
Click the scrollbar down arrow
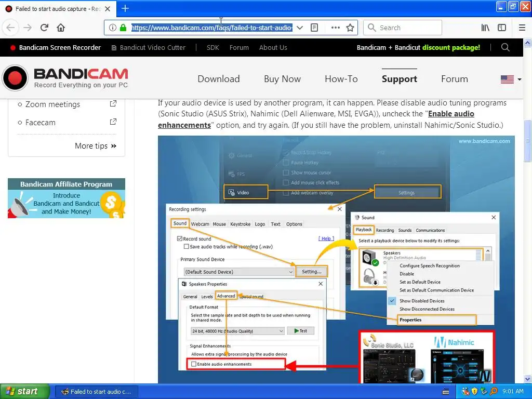(528, 379)
